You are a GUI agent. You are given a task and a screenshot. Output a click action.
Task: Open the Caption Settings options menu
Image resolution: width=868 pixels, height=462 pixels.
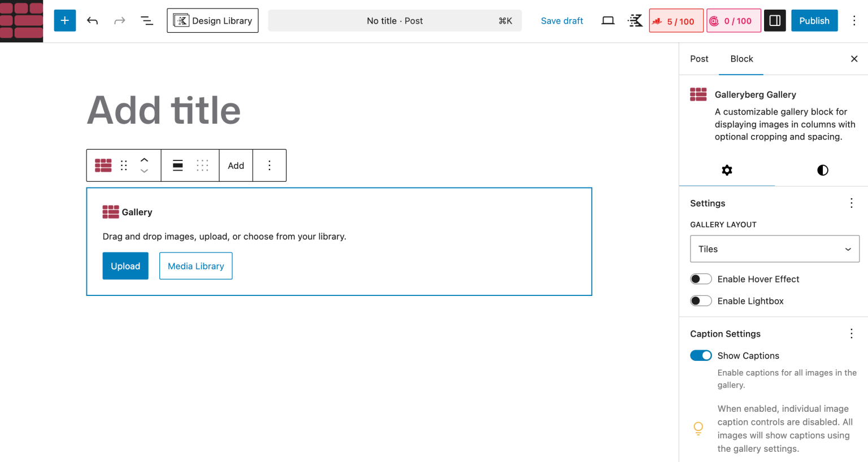851,334
